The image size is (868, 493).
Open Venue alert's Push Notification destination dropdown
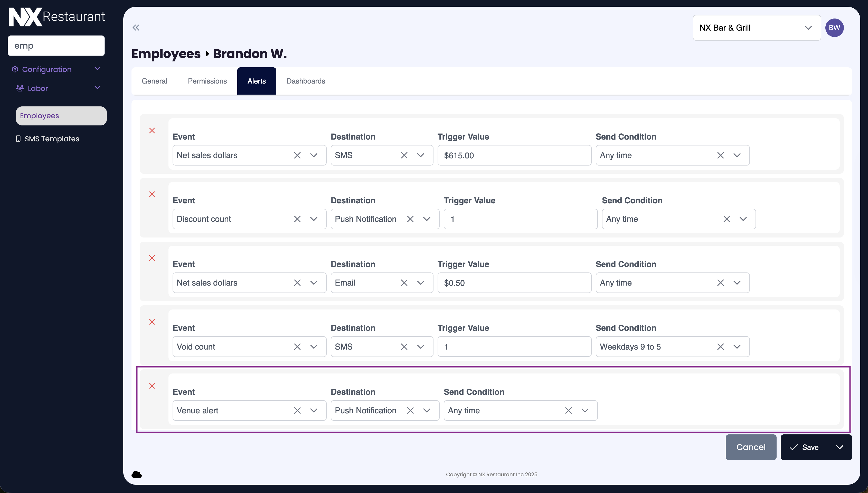[x=427, y=410]
